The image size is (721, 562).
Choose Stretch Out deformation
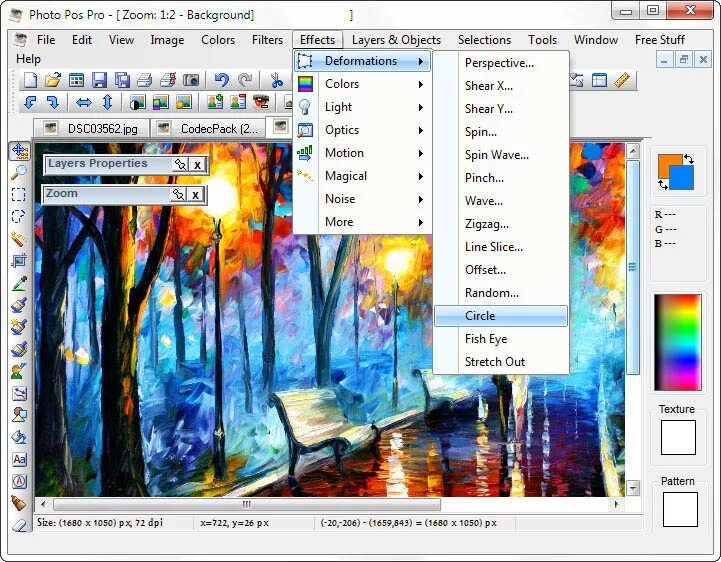click(x=501, y=362)
